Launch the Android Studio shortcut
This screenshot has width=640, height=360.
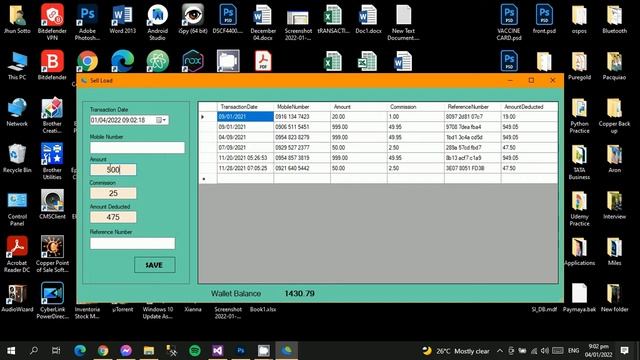(x=158, y=22)
